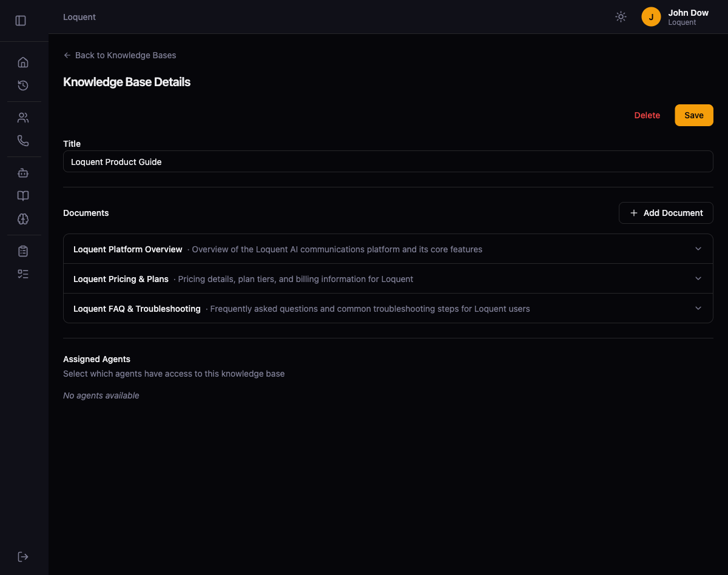
Task: Delete this knowledge base
Action: pos(647,115)
